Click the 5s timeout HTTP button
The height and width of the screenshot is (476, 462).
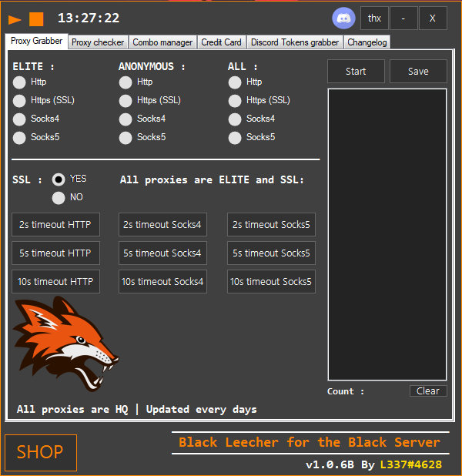(x=55, y=253)
